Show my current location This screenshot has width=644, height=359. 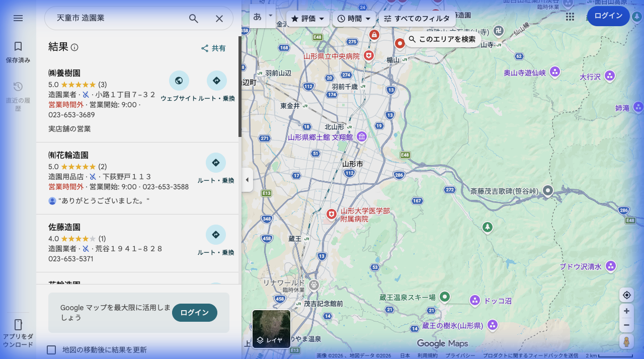[x=626, y=295]
